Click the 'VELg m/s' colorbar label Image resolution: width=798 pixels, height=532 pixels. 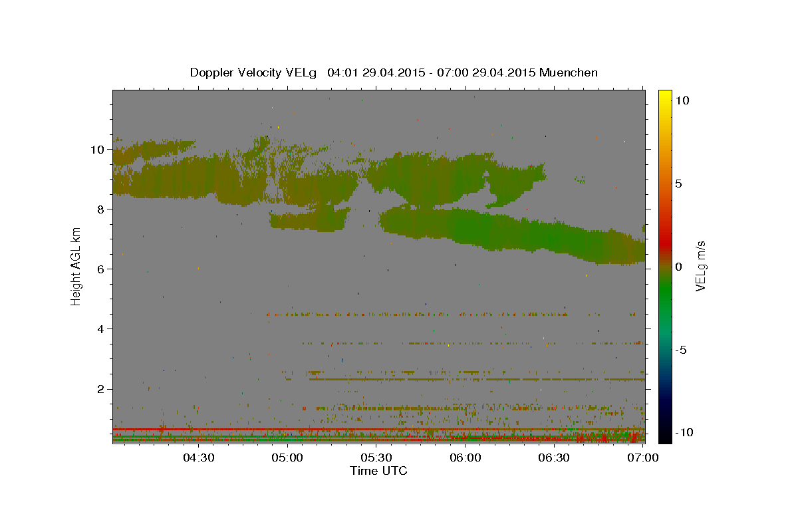[x=700, y=266]
